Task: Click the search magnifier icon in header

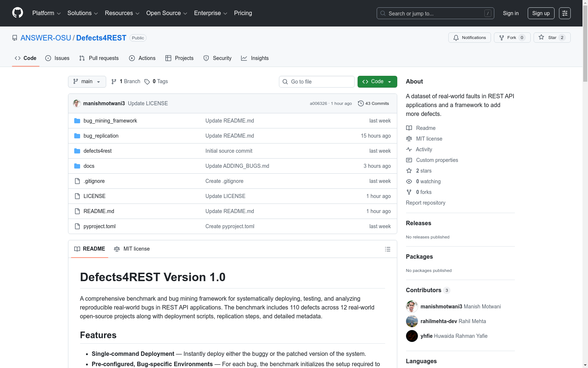Action: click(x=383, y=13)
